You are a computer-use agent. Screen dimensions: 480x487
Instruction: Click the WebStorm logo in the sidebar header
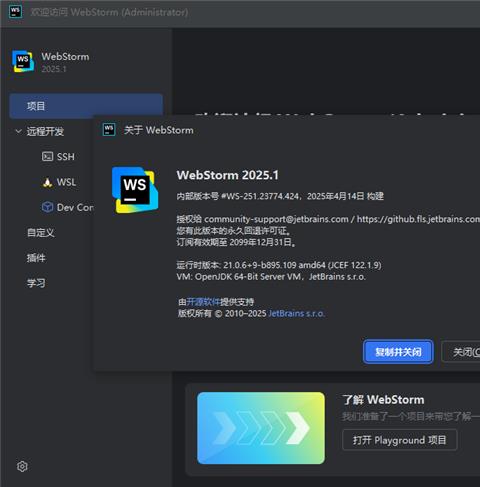click(23, 61)
